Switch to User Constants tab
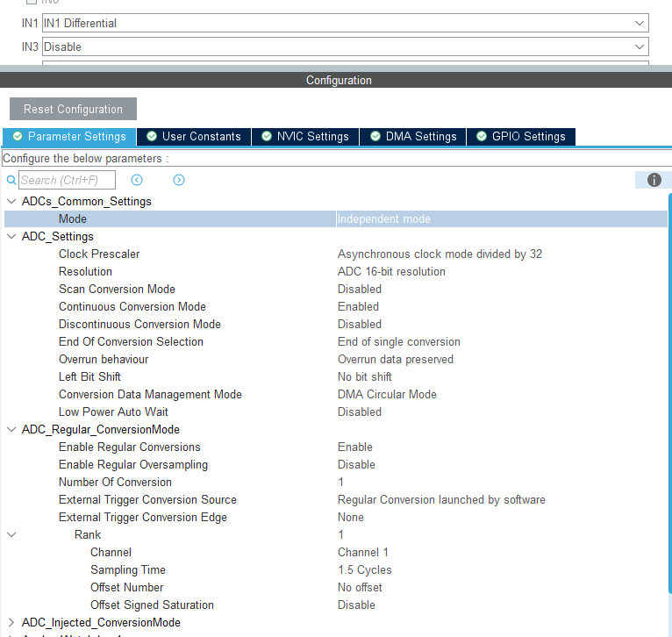Image resolution: width=672 pixels, height=637 pixels. (x=194, y=137)
